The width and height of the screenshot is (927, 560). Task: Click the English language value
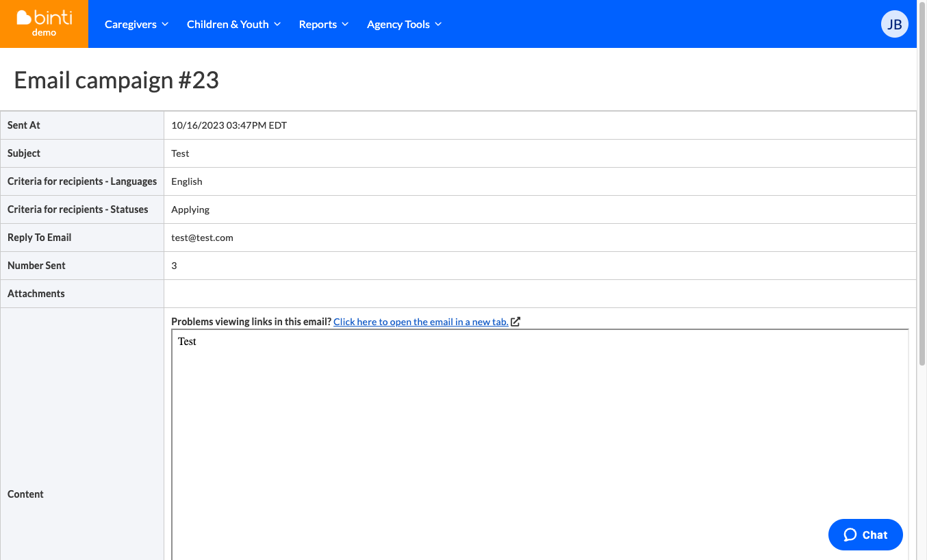pyautogui.click(x=187, y=181)
